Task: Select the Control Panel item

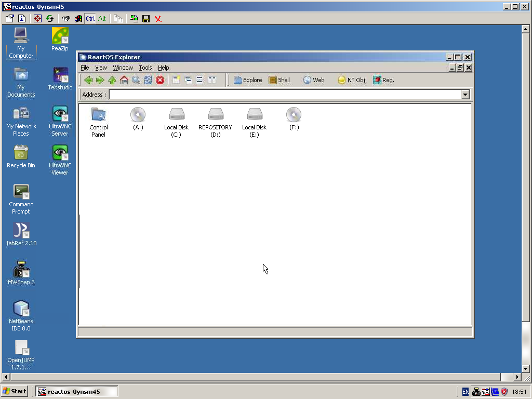Action: point(98,122)
